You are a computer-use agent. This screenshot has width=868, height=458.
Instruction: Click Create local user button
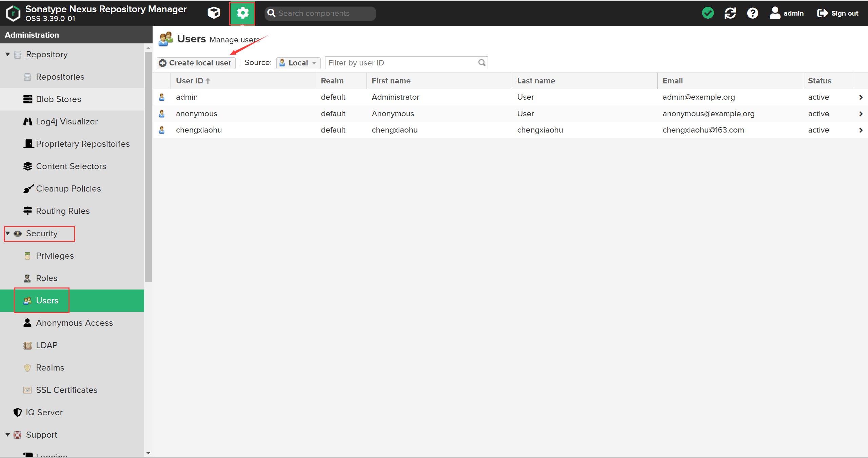(196, 63)
